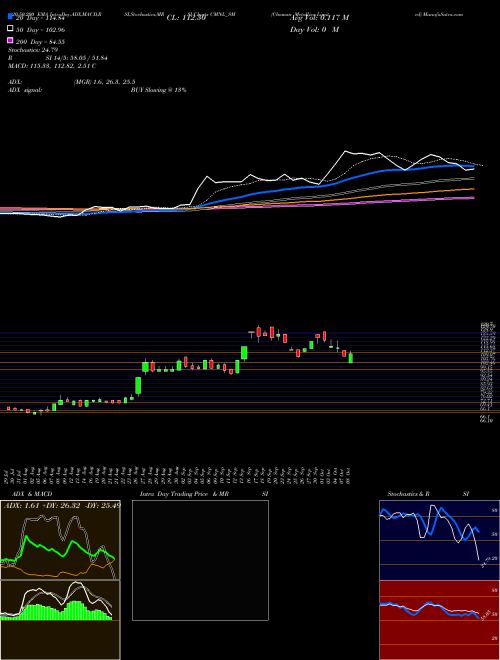Click the 'MACD: 115.33, 112.82, 2.51 C' line
500x660 pixels.
click(x=52, y=66)
